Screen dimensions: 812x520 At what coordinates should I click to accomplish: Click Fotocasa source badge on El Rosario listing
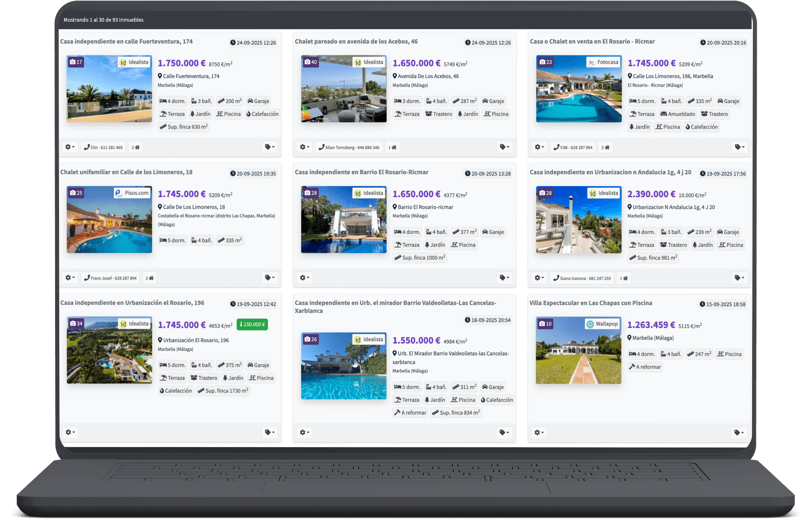[604, 62]
